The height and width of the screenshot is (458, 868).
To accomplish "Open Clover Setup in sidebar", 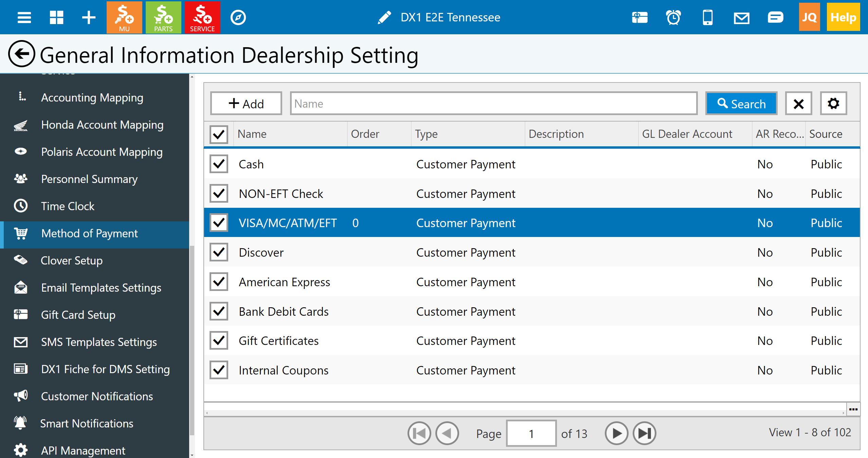I will (x=72, y=261).
